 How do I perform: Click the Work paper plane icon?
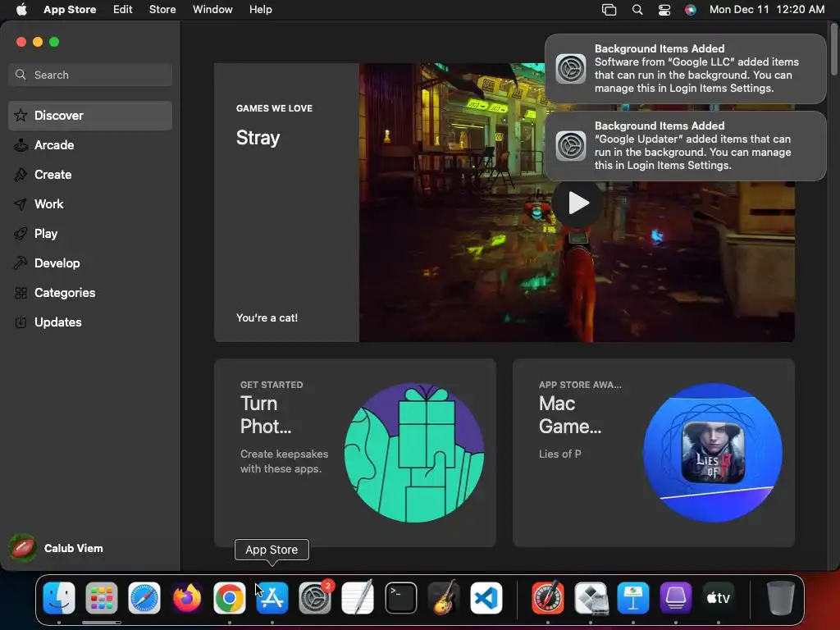pyautogui.click(x=21, y=204)
